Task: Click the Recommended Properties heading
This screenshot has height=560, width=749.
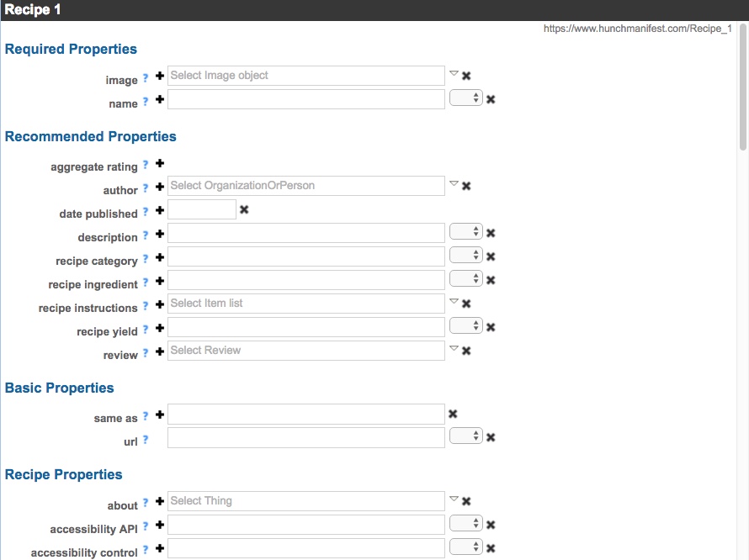Action: click(90, 136)
